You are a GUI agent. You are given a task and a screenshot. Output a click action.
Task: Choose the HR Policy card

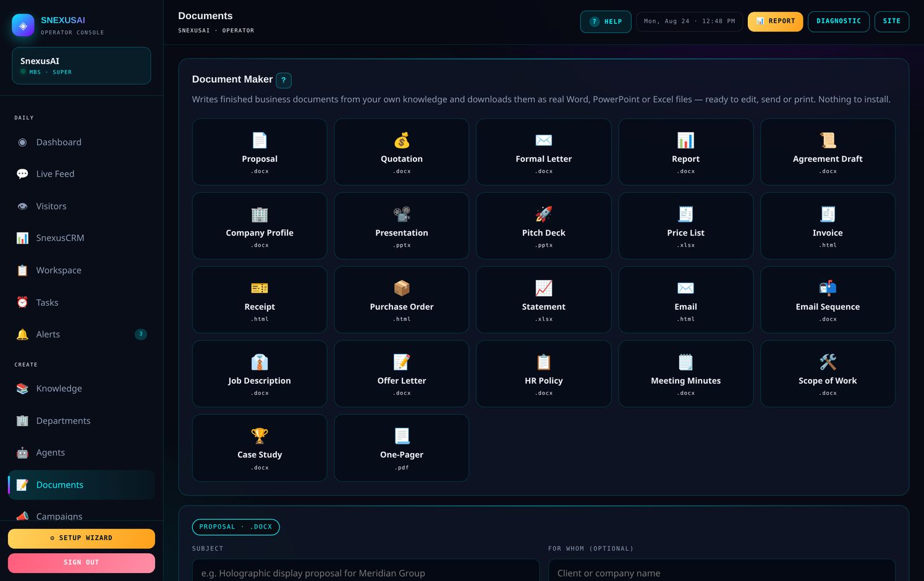pyautogui.click(x=544, y=373)
